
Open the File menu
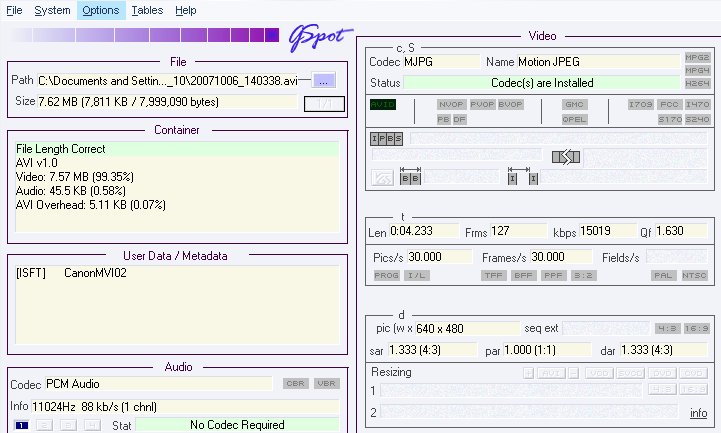pyautogui.click(x=14, y=10)
